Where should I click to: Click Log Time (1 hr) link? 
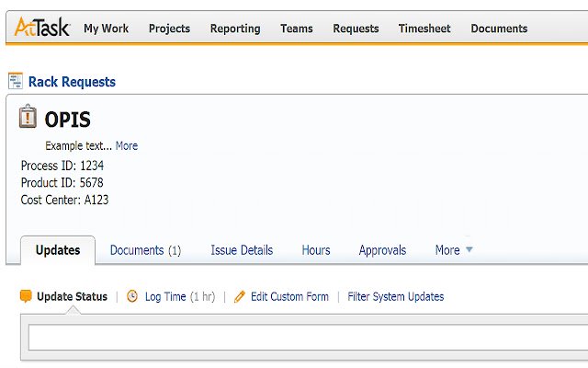180,297
